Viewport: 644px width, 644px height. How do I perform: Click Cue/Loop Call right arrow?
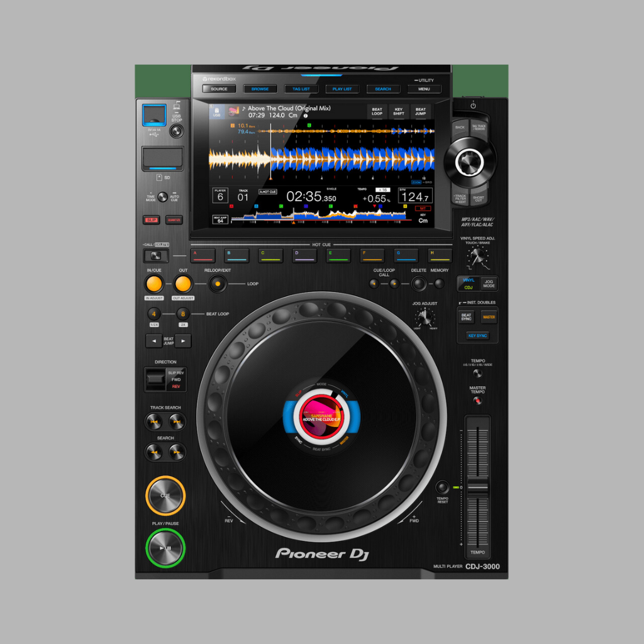pyautogui.click(x=394, y=284)
